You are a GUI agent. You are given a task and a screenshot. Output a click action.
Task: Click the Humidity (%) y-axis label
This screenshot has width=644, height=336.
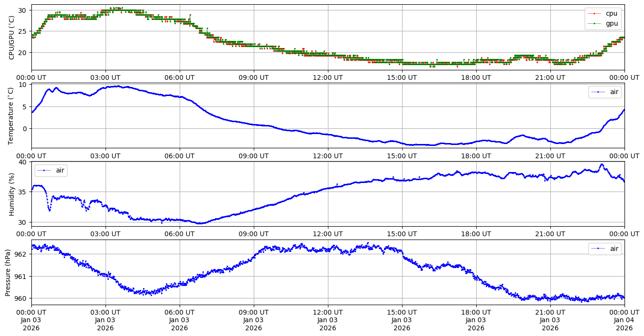[12, 194]
